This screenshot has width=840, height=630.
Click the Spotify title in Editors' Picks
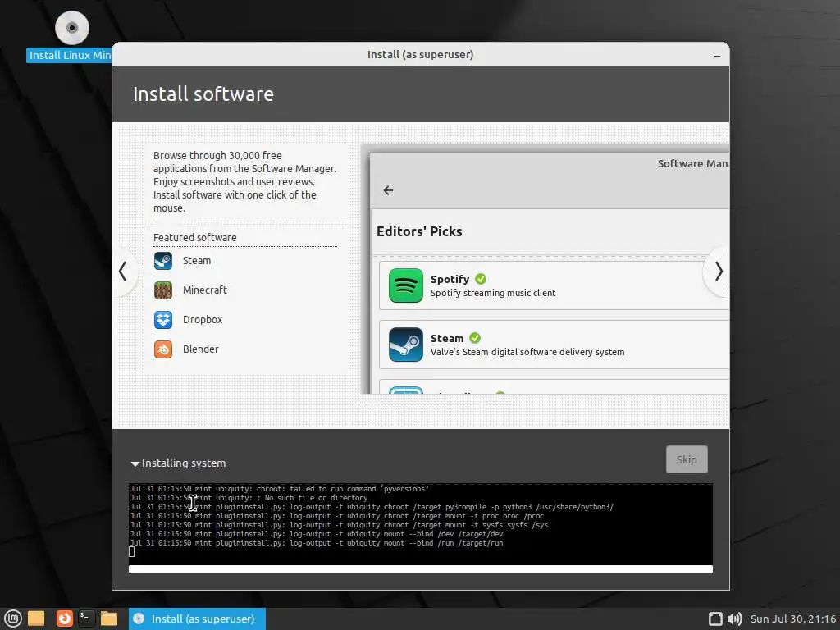coord(450,279)
